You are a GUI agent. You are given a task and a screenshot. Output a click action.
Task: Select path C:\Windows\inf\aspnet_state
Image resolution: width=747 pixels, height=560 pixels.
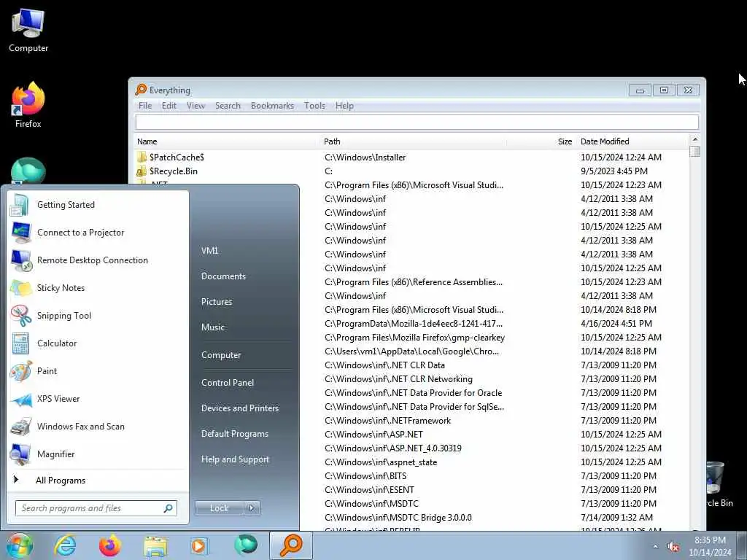[381, 462]
